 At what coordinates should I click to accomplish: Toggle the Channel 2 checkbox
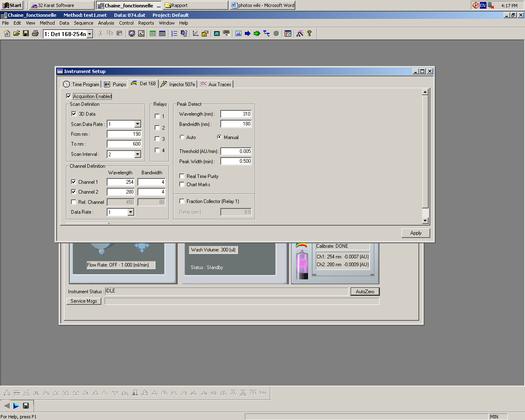click(x=73, y=192)
